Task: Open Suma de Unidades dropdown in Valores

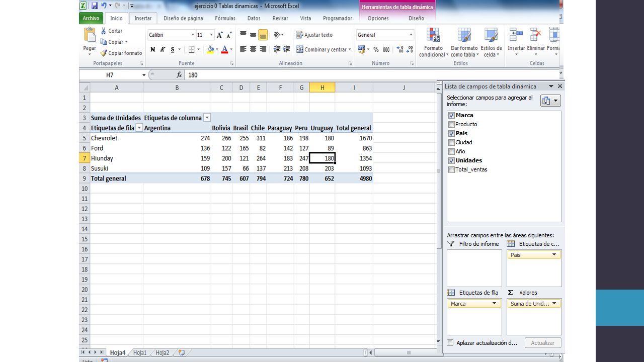Action: (x=554, y=304)
